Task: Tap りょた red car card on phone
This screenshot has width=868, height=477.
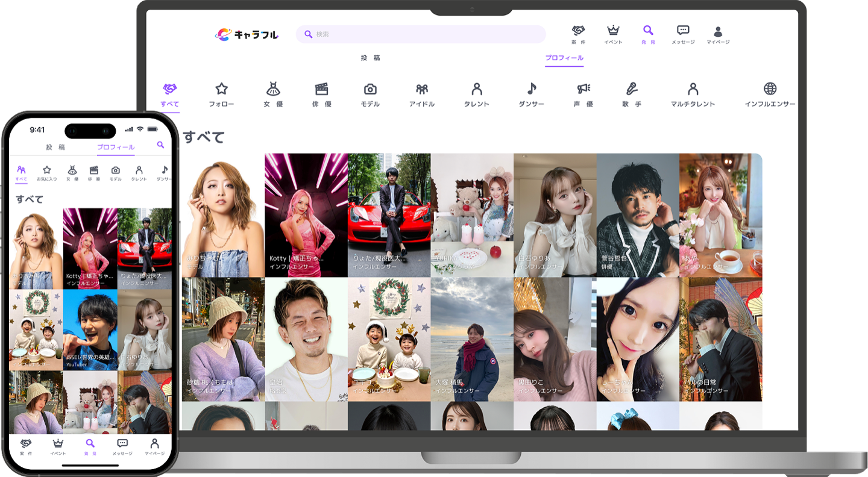Action: (x=145, y=248)
